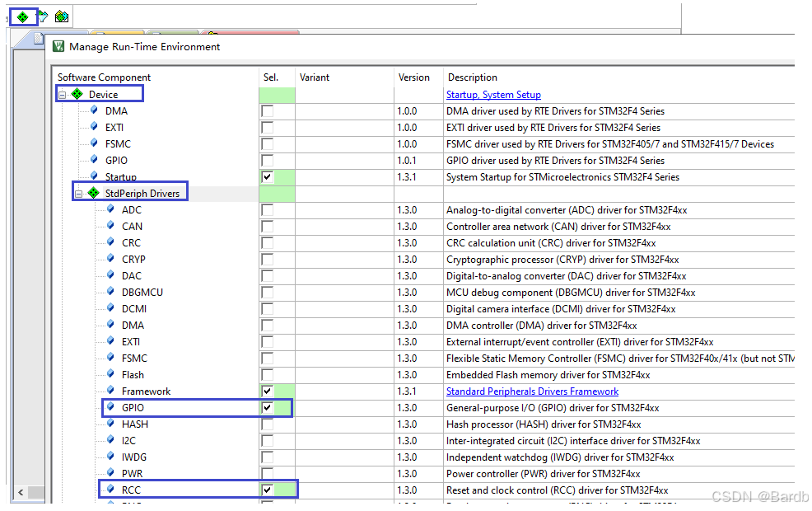This screenshot has height=511, width=812.
Task: Click the blue icon beside CRYP
Action: pyautogui.click(x=110, y=259)
